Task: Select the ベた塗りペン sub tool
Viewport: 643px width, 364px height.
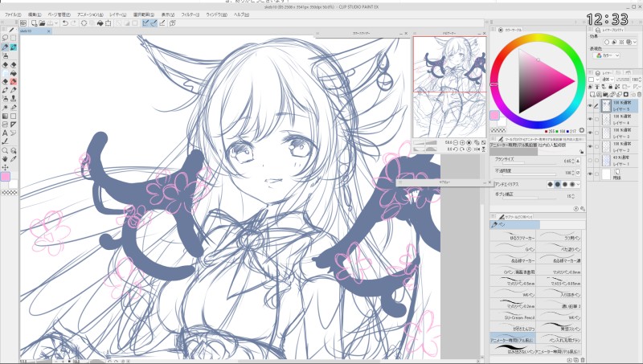Action: (x=559, y=249)
